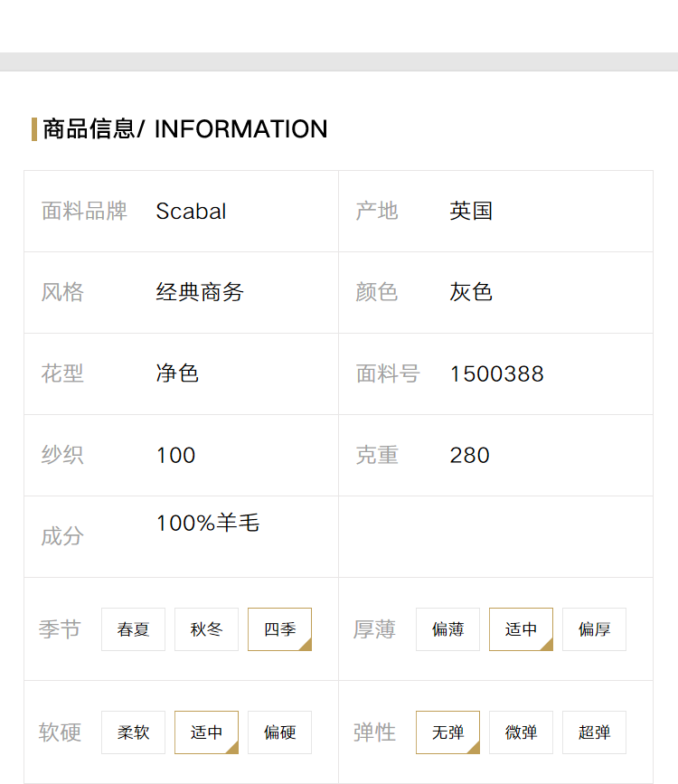This screenshot has width=678, height=784.
Task: Select the 秋冬 season option
Action: (x=206, y=629)
